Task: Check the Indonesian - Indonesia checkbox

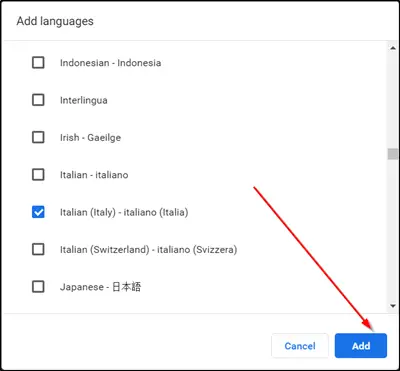Action: (38, 62)
